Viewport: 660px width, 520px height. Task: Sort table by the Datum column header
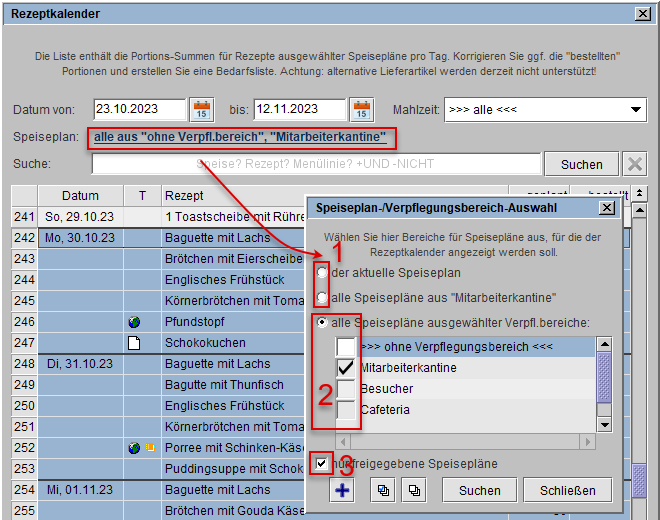[80, 195]
